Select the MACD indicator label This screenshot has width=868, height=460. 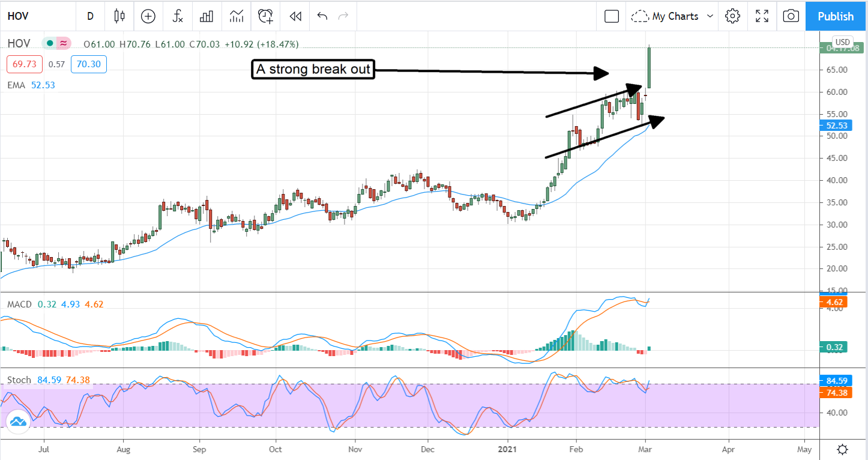[19, 304]
